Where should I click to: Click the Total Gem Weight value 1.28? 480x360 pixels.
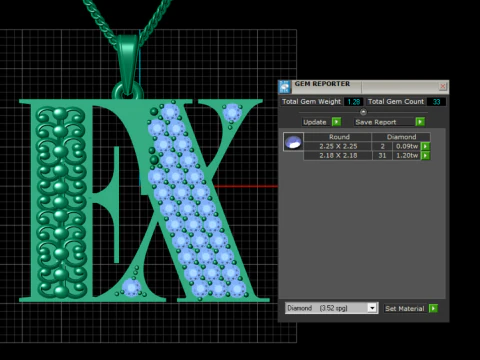pyautogui.click(x=354, y=102)
